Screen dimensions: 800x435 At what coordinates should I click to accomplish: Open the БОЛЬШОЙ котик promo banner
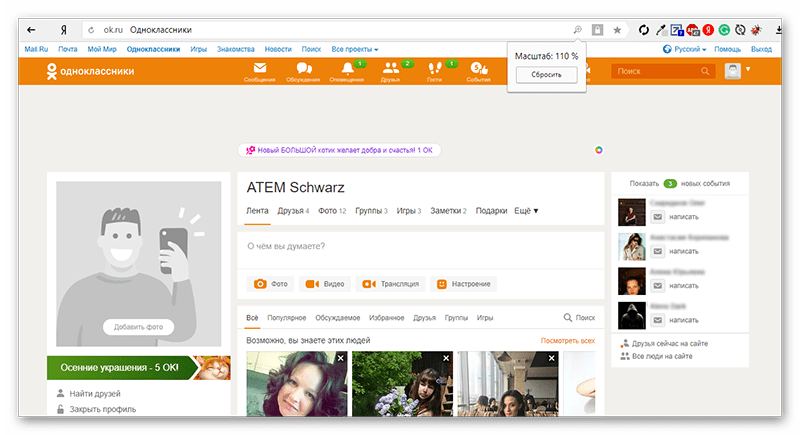(339, 150)
